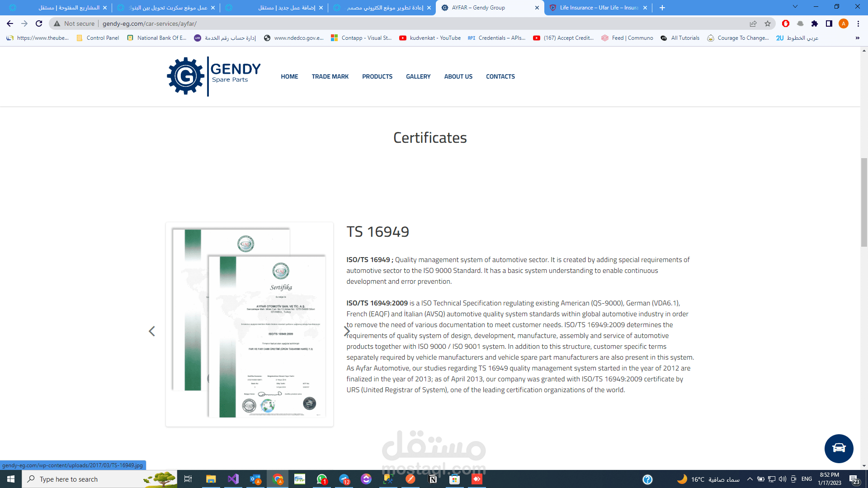Open Visual Studio from the taskbar
This screenshot has width=868, height=488.
click(233, 479)
